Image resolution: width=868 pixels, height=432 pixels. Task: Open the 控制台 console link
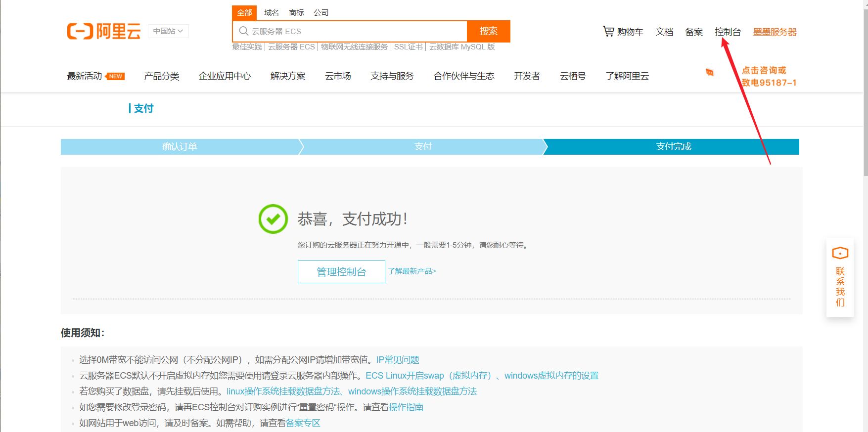(728, 32)
